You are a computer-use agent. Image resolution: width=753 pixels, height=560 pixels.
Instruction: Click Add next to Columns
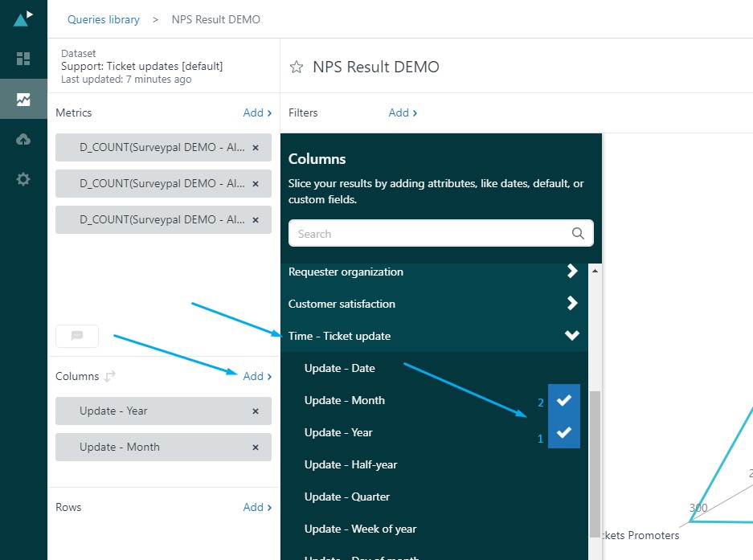point(257,376)
